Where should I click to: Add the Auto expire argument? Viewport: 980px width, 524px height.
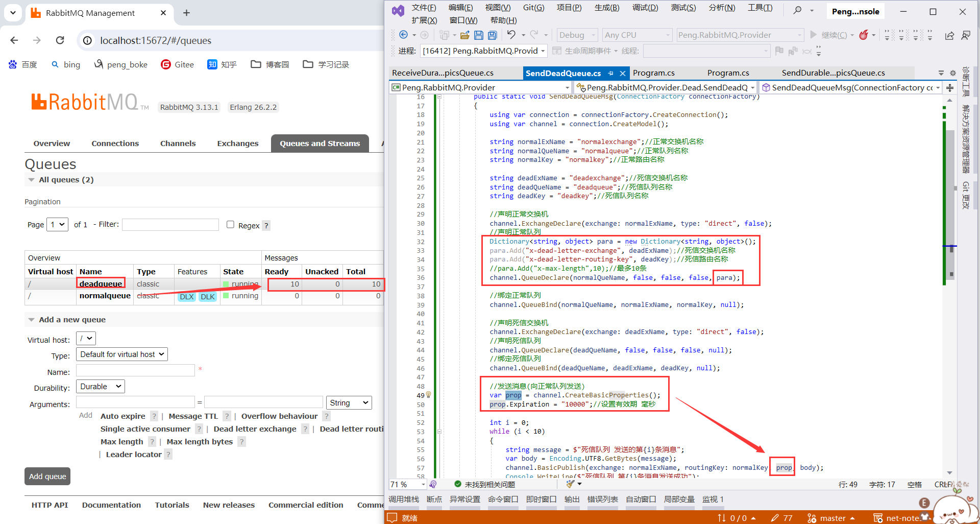[x=123, y=416]
